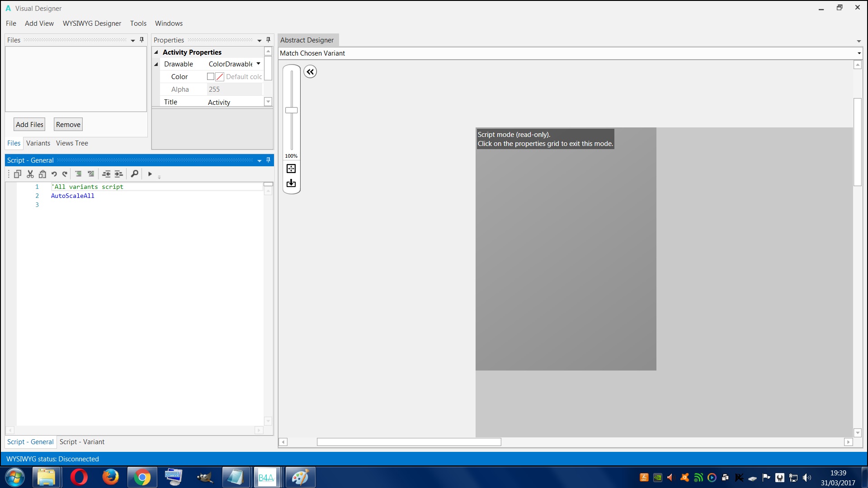Open the Match Chosen Variant combo box
Screen dimensions: 868x488
(x=570, y=53)
